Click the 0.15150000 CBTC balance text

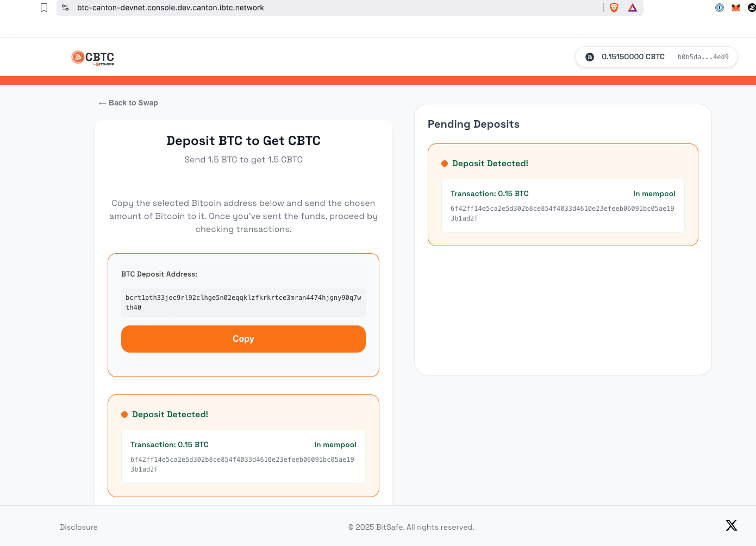[x=633, y=57]
